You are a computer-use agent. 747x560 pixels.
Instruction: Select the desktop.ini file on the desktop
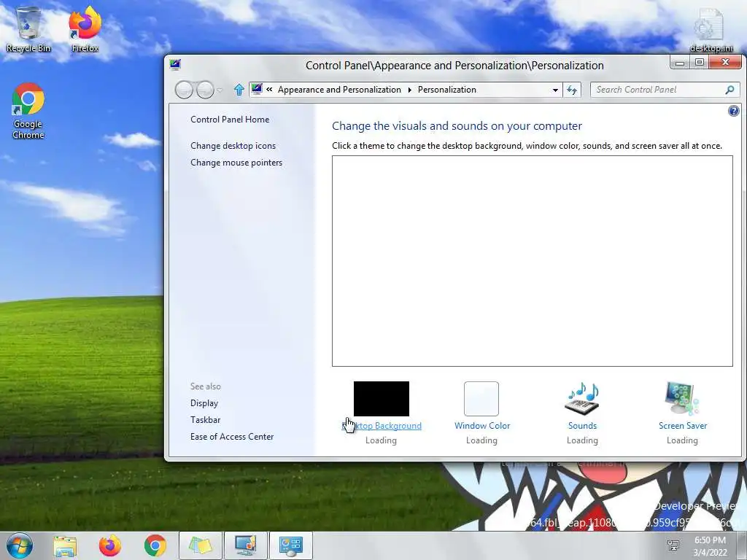point(711,29)
